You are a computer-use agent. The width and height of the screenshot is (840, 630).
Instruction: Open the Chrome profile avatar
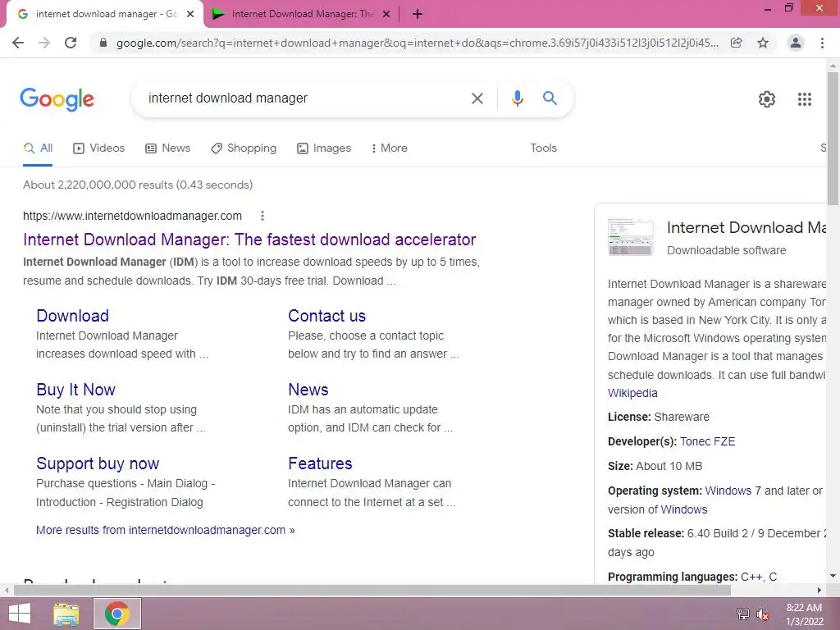coord(796,43)
